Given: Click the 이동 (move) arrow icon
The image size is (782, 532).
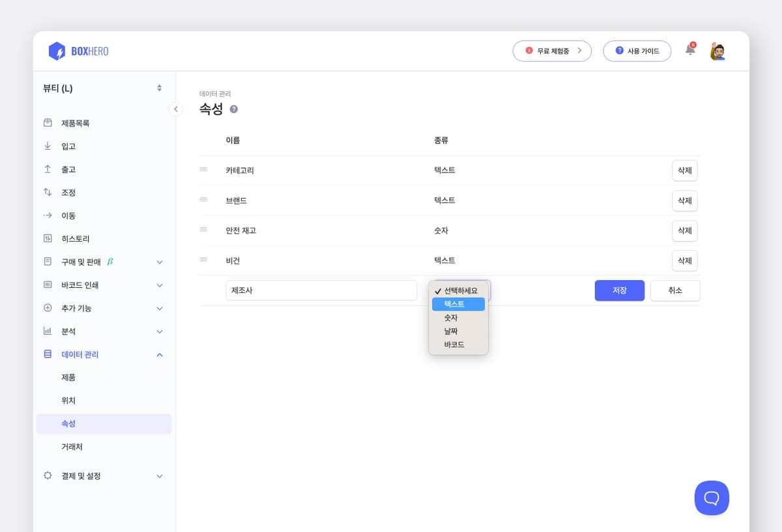Looking at the screenshot, I should [48, 215].
